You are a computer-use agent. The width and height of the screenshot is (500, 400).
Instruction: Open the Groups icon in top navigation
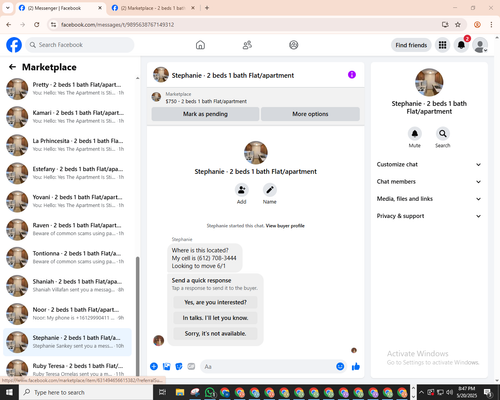pyautogui.click(x=294, y=45)
